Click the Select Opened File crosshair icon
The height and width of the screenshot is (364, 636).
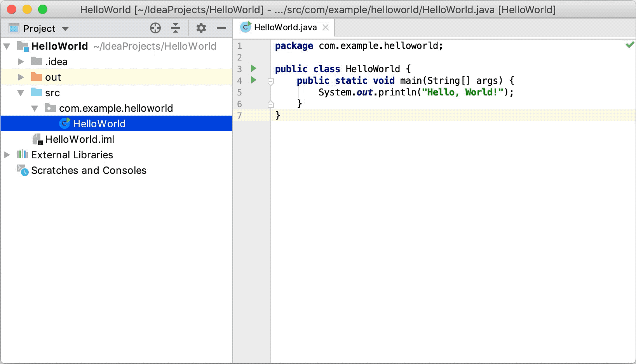click(155, 28)
